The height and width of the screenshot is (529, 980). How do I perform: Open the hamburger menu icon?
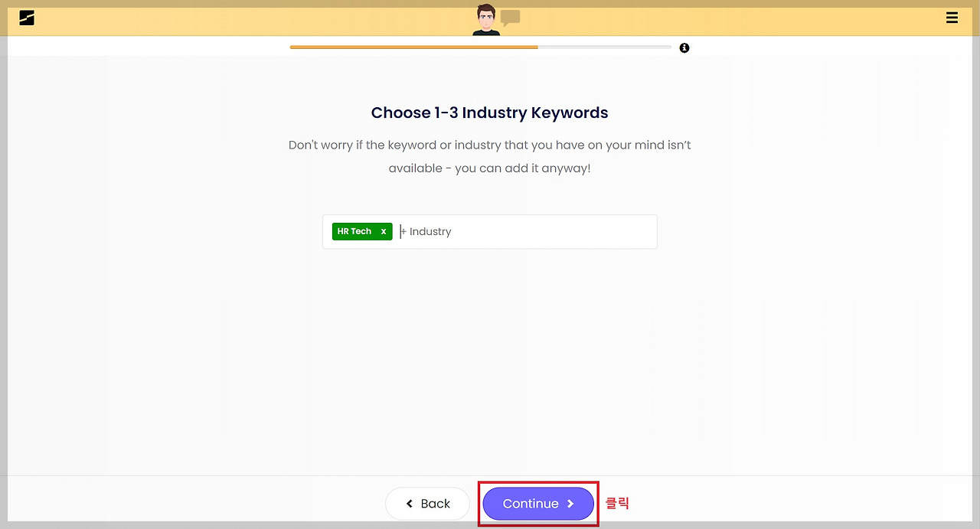tap(952, 18)
